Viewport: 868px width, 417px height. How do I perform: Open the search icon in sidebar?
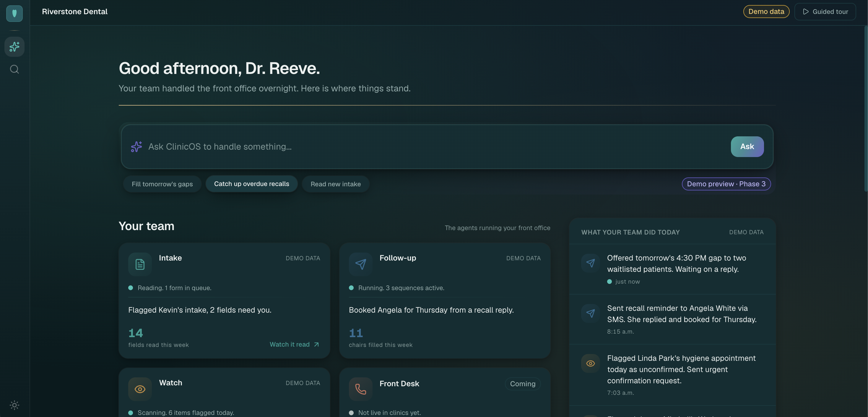(x=14, y=69)
